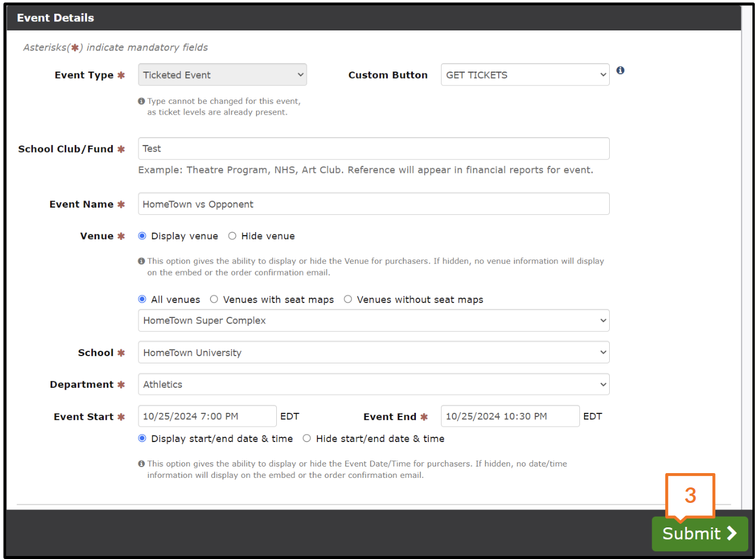Expand the Department Athletics dropdown

[374, 385]
